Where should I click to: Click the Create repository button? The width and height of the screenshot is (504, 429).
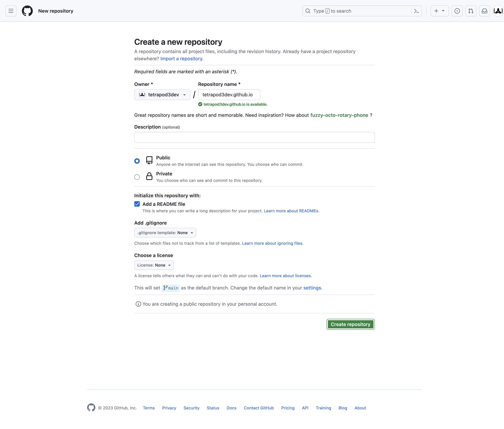click(351, 324)
